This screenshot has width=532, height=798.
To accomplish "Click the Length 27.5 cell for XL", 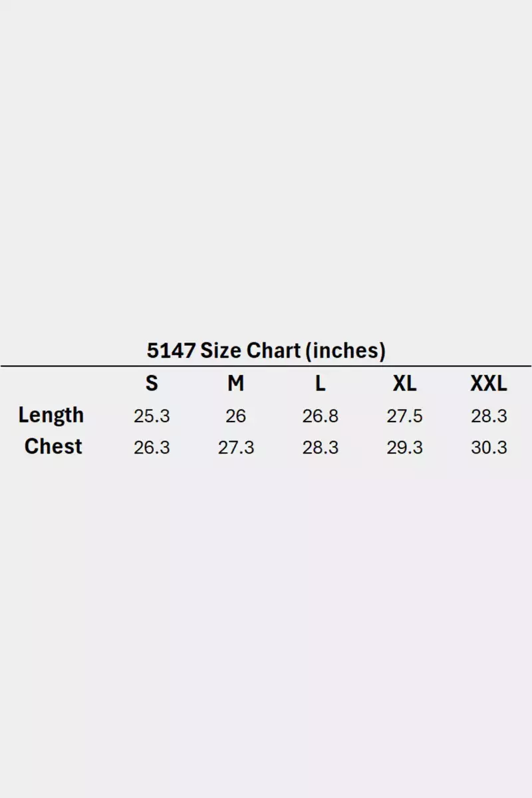I will [404, 416].
